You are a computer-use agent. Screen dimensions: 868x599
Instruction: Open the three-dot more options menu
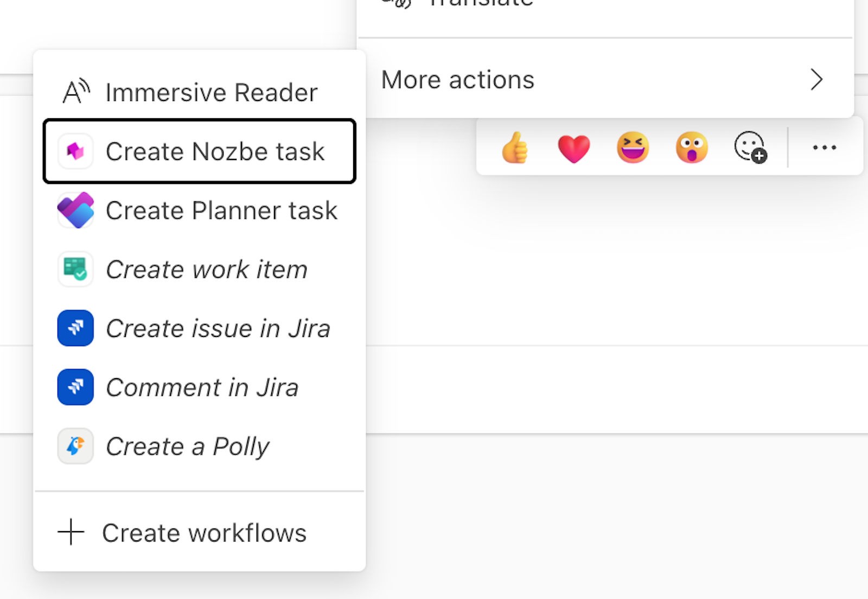(x=824, y=146)
